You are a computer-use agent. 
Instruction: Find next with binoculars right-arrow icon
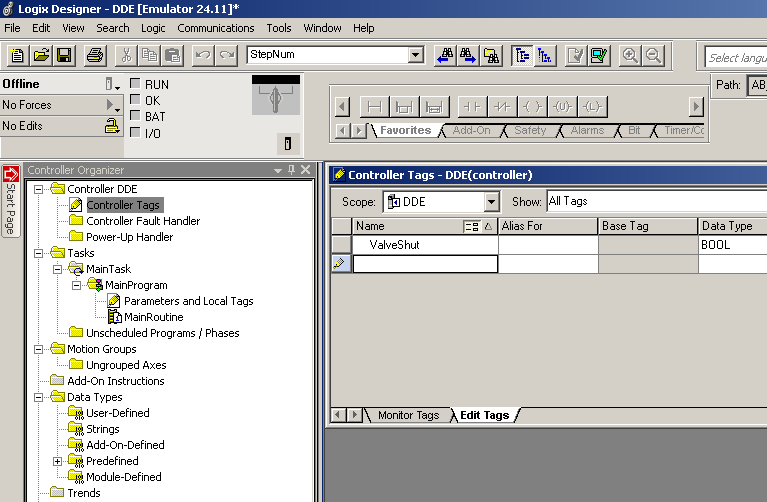[468, 56]
